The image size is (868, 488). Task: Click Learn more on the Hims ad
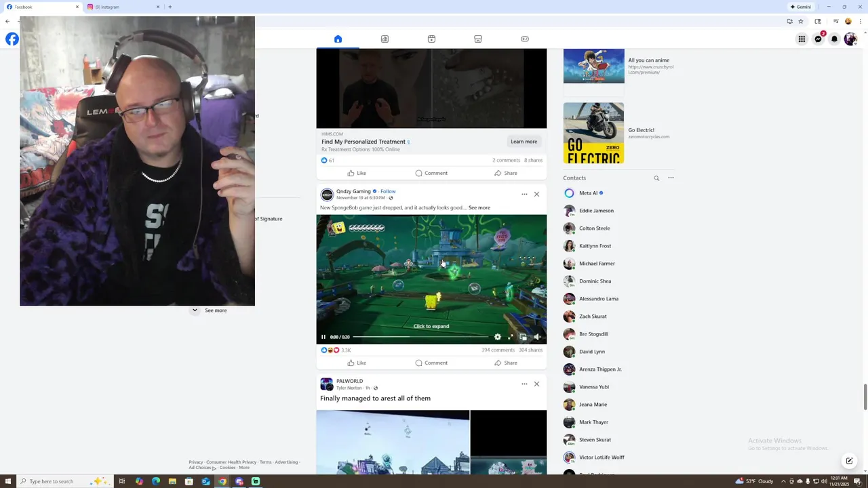pos(524,142)
